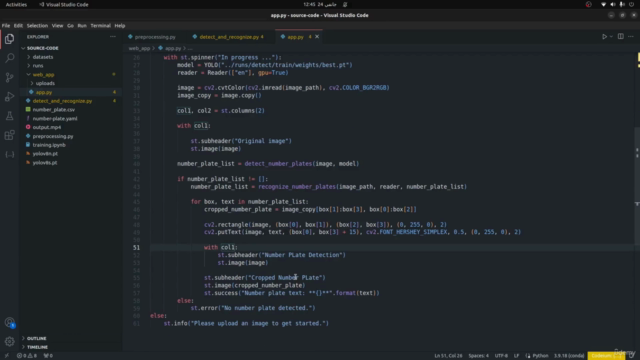Open the Manage gear icon
The image size is (640, 360).
[9, 341]
